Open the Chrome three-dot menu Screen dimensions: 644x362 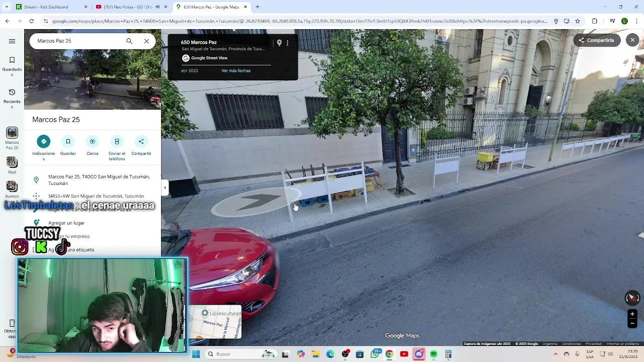(636, 21)
